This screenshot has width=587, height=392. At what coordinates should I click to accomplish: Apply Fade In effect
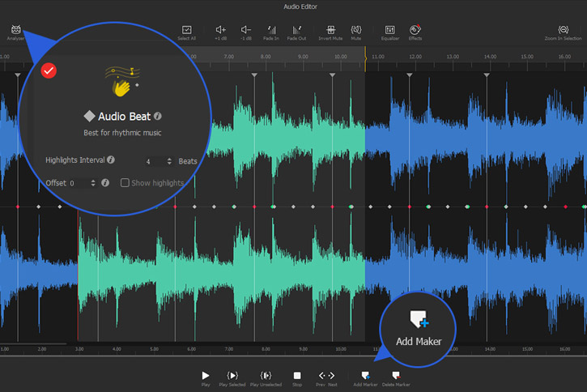pos(271,31)
